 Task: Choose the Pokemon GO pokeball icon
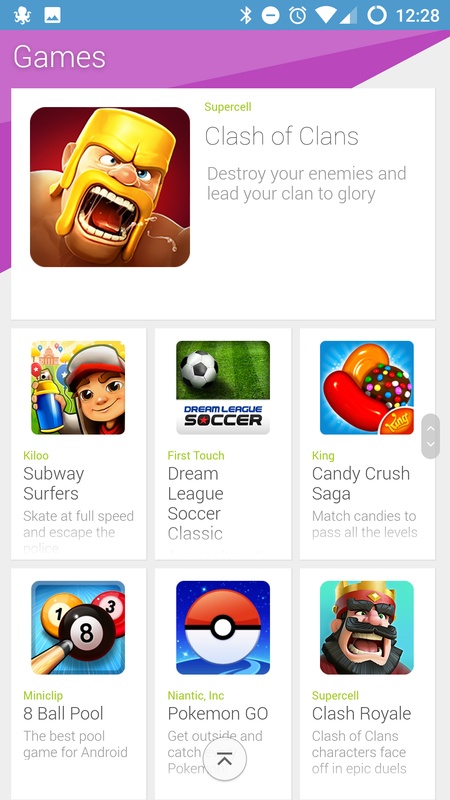pos(223,628)
